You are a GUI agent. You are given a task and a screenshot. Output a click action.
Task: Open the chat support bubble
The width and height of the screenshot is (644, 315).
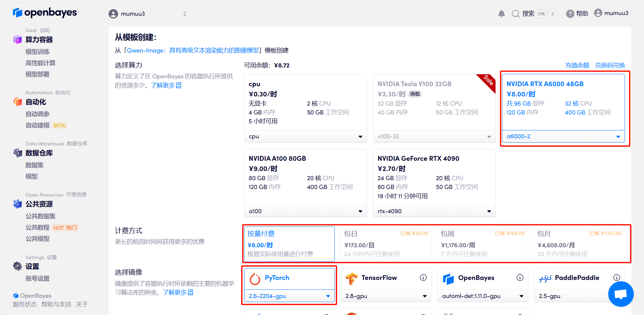click(621, 294)
